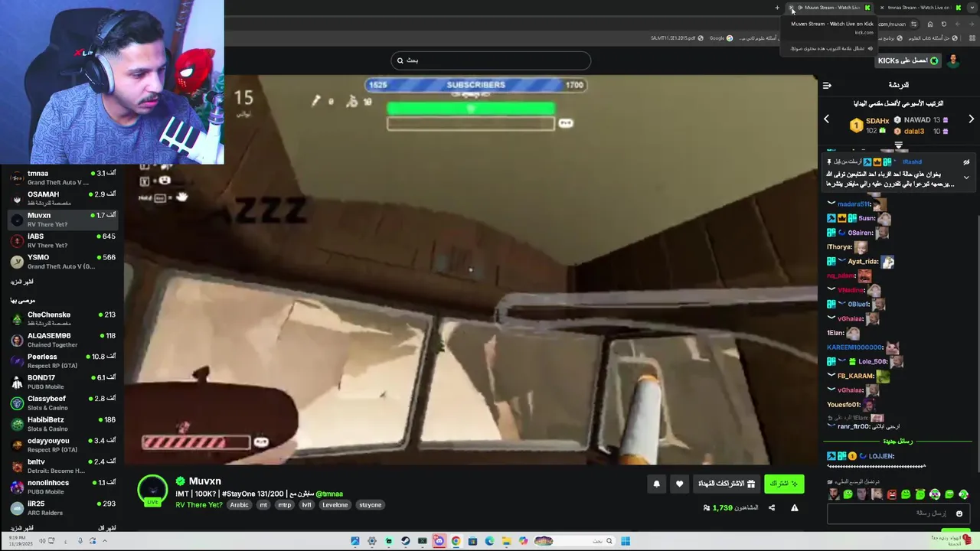Insert the red angry emote

(x=892, y=495)
